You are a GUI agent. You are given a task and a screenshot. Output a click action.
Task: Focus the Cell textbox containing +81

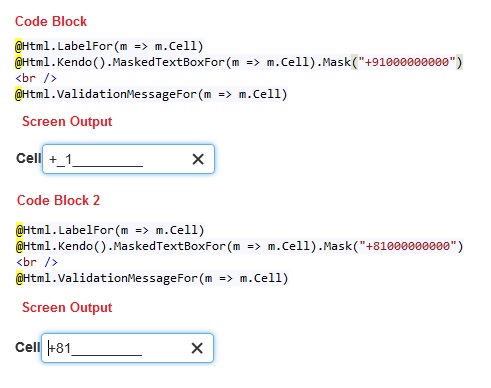(127, 348)
